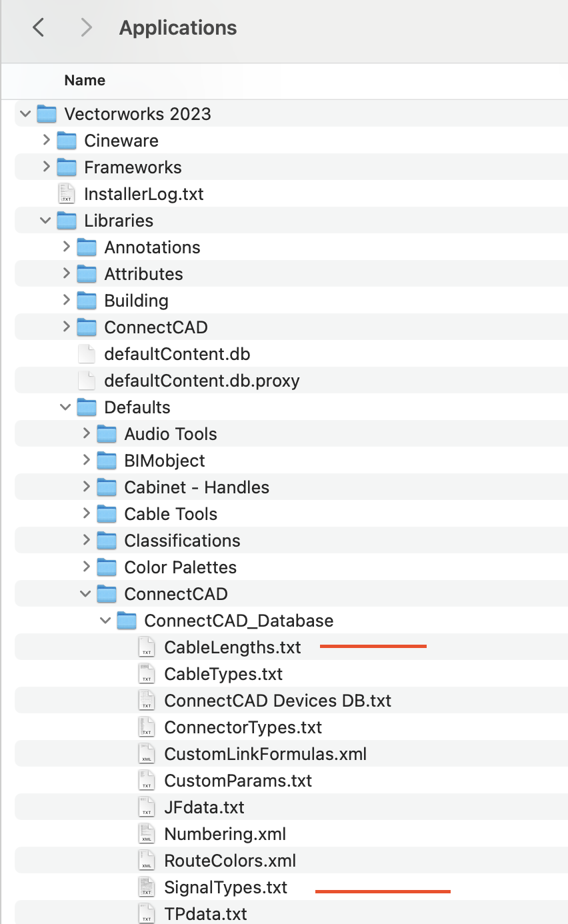Viewport: 568px width, 924px height.
Task: Click the RouteColors.xml file icon
Action: (146, 860)
